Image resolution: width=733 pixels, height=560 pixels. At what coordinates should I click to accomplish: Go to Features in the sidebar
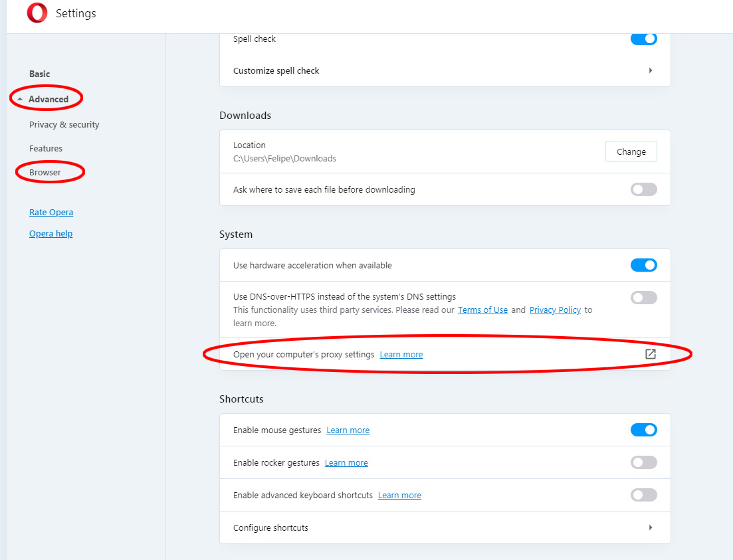click(x=46, y=148)
